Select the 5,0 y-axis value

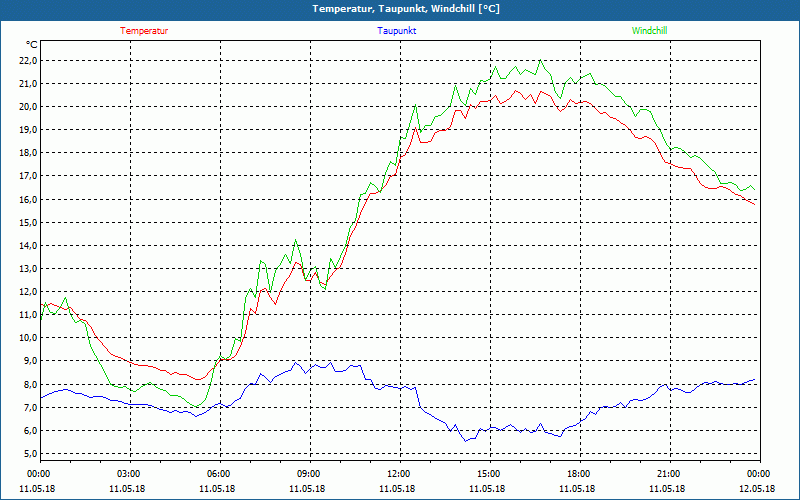pyautogui.click(x=29, y=454)
